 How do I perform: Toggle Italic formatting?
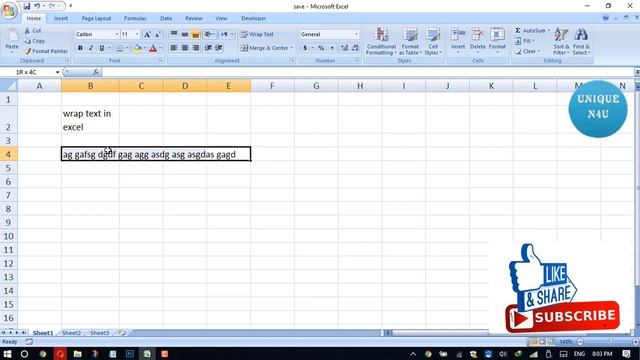91,48
